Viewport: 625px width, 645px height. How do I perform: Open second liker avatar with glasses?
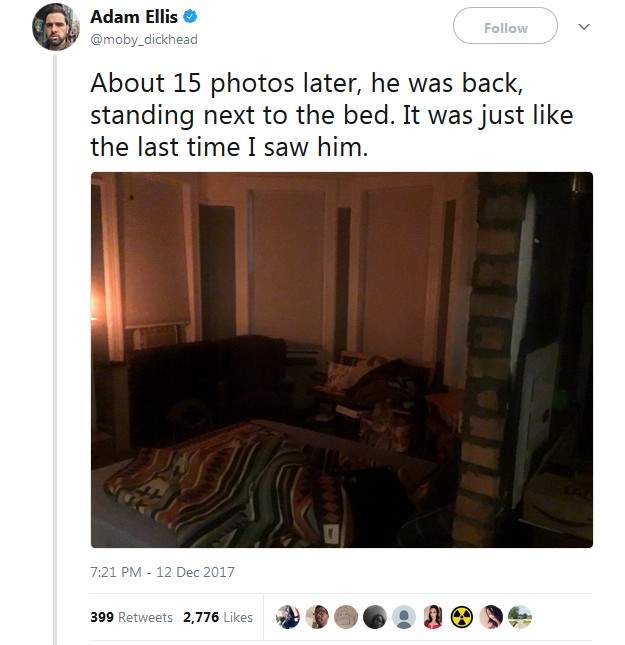[x=317, y=617]
